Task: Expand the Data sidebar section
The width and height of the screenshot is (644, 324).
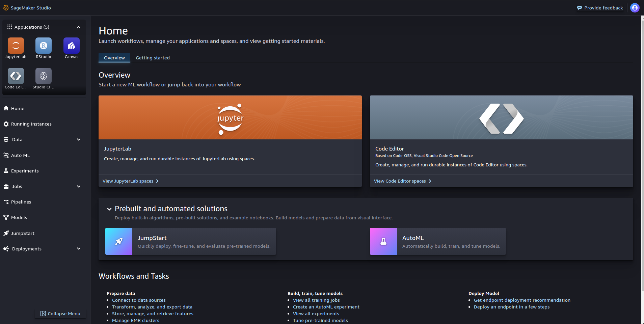Action: coord(78,139)
